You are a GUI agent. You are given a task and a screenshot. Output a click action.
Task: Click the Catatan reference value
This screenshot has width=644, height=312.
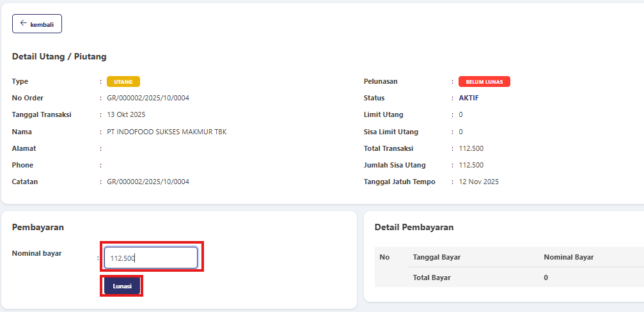pyautogui.click(x=148, y=182)
